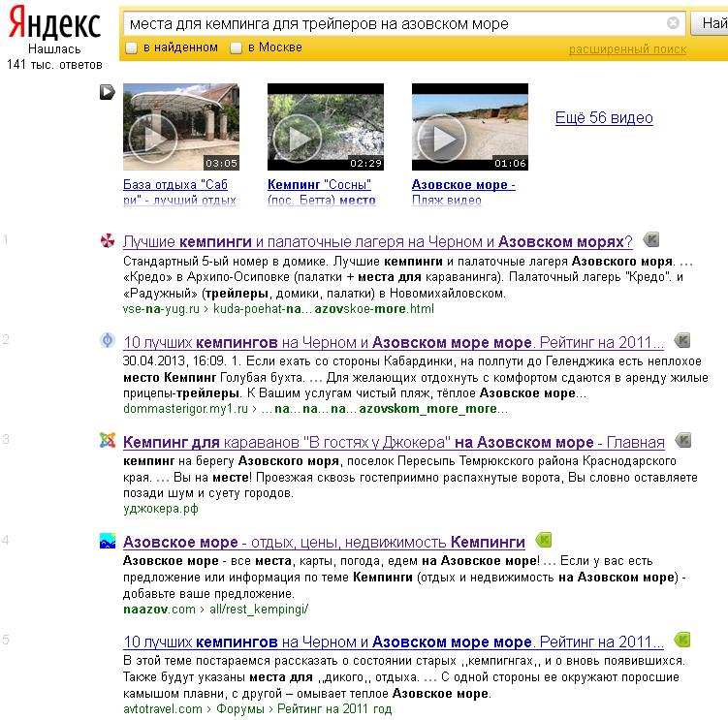The height and width of the screenshot is (720, 728).
Task: Click the video section play icon
Action: pyautogui.click(x=107, y=92)
